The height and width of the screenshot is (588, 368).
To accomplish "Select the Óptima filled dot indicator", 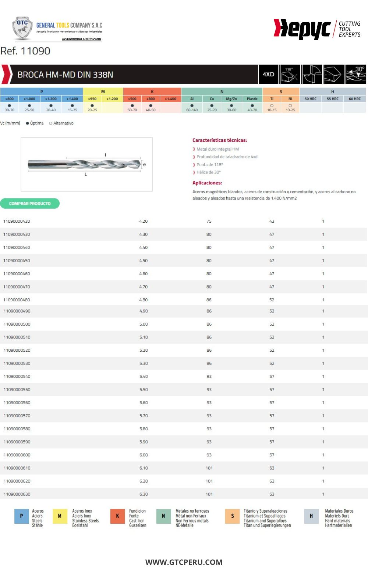I will tap(28, 123).
